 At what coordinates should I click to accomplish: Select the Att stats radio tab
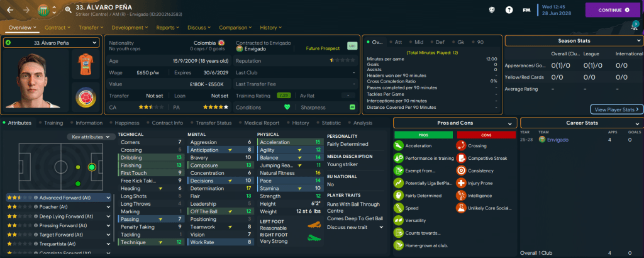point(399,42)
